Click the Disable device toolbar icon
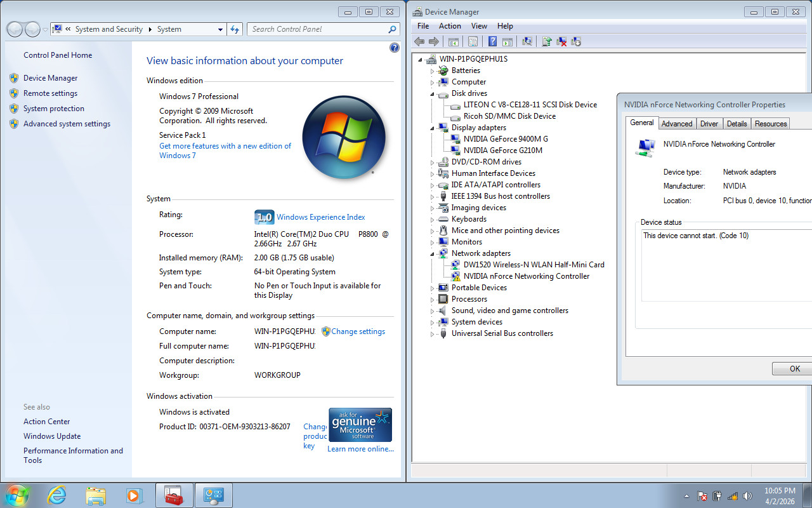This screenshot has width=812, height=508. [x=576, y=41]
